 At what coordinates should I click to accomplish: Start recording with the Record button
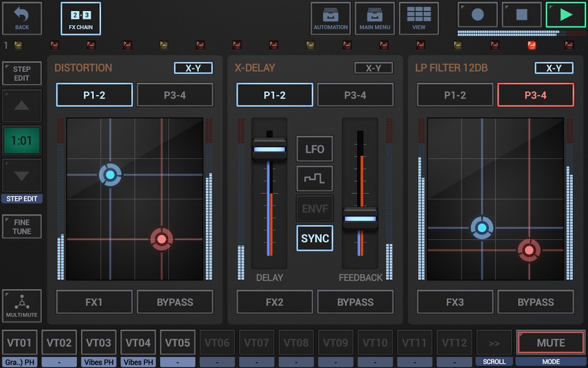477,15
